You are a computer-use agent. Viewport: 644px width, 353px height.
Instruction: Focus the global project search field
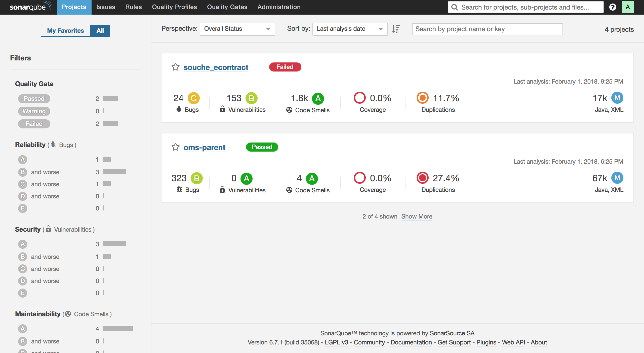[x=526, y=7]
